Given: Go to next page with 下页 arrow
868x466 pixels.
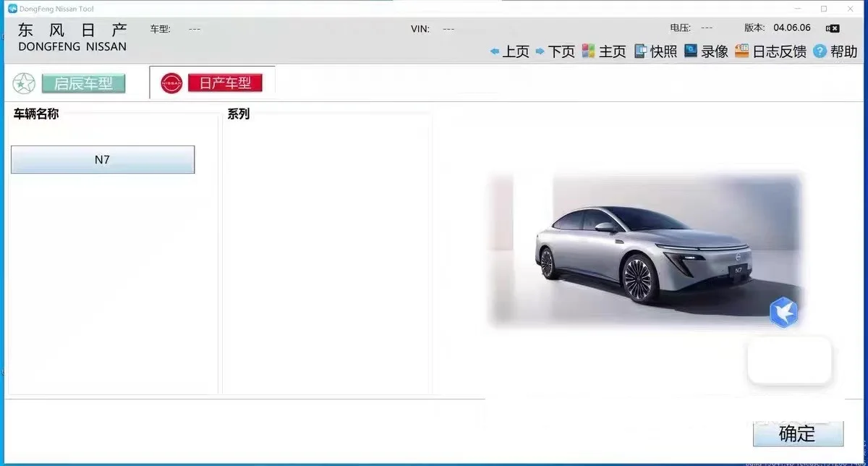Looking at the screenshot, I should pyautogui.click(x=555, y=51).
